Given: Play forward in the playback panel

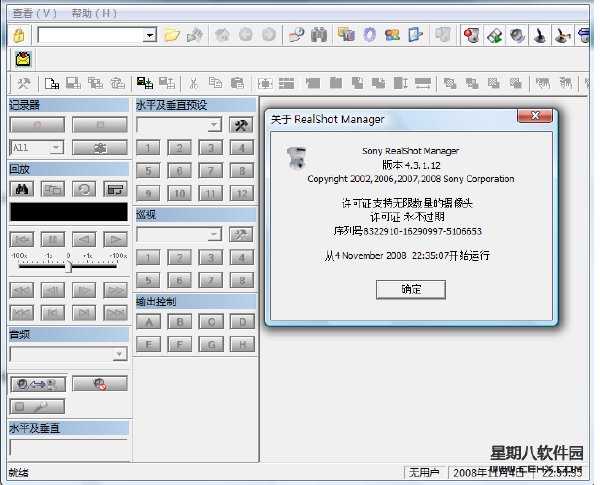Looking at the screenshot, I should point(115,240).
